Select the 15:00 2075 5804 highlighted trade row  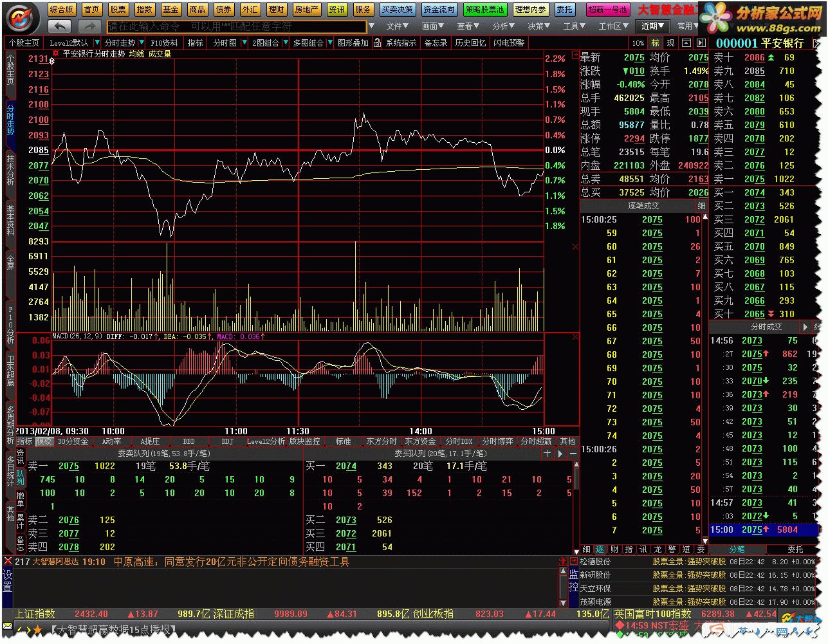pos(763,529)
